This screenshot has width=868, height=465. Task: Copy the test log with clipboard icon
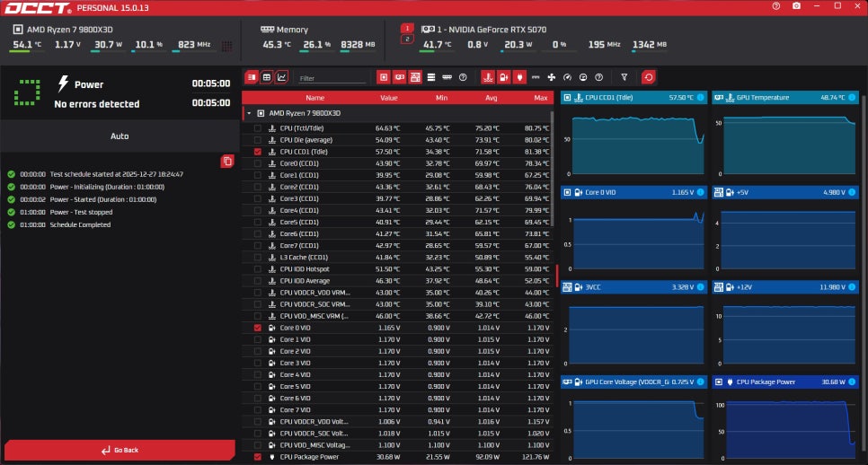tap(227, 161)
